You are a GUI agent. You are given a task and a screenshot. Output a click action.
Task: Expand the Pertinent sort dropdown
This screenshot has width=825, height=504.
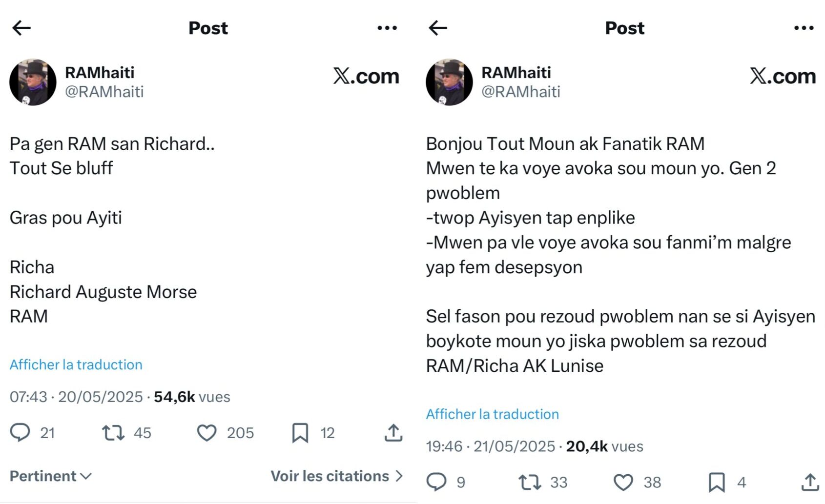pyautogui.click(x=48, y=476)
